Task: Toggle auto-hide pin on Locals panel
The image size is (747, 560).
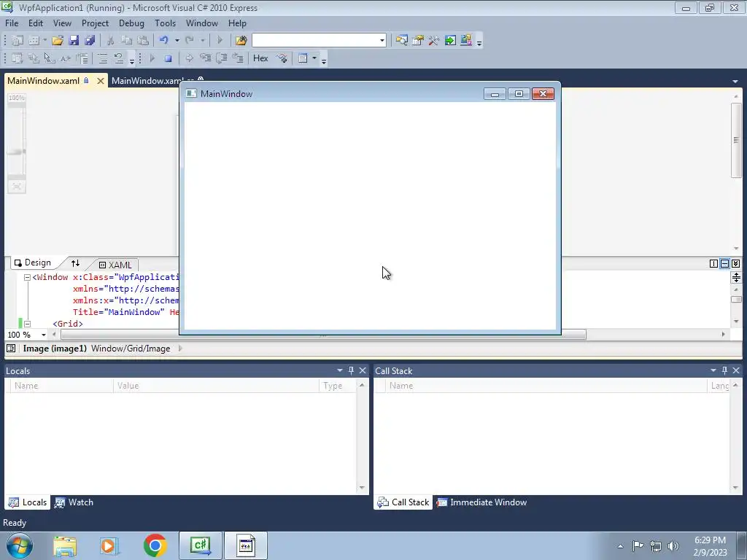Action: click(351, 370)
